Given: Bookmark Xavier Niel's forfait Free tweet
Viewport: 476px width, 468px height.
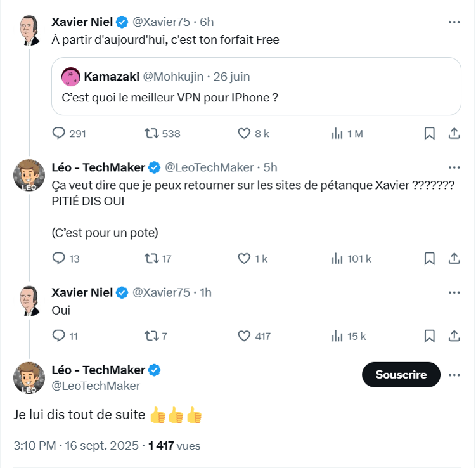Looking at the screenshot, I should 429,133.
